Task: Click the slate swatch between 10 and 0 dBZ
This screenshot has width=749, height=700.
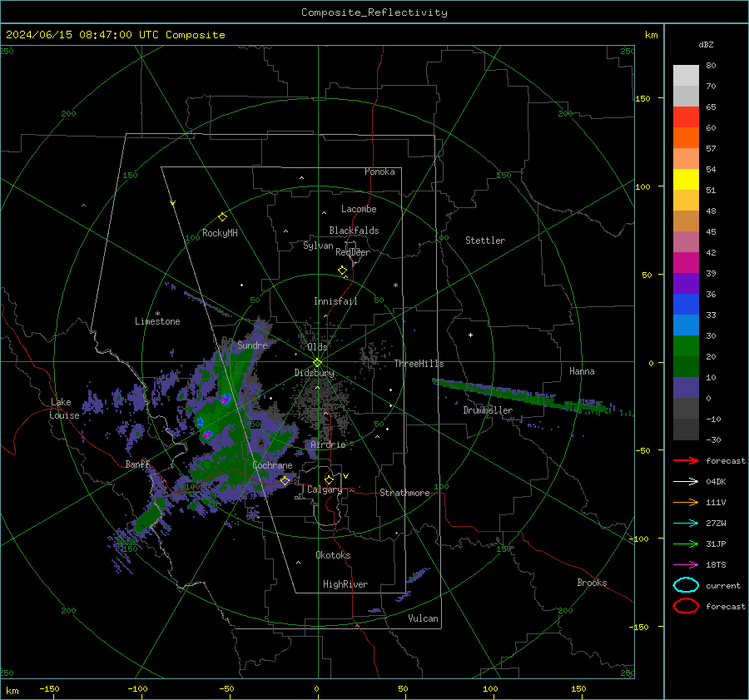Action: coord(686,388)
